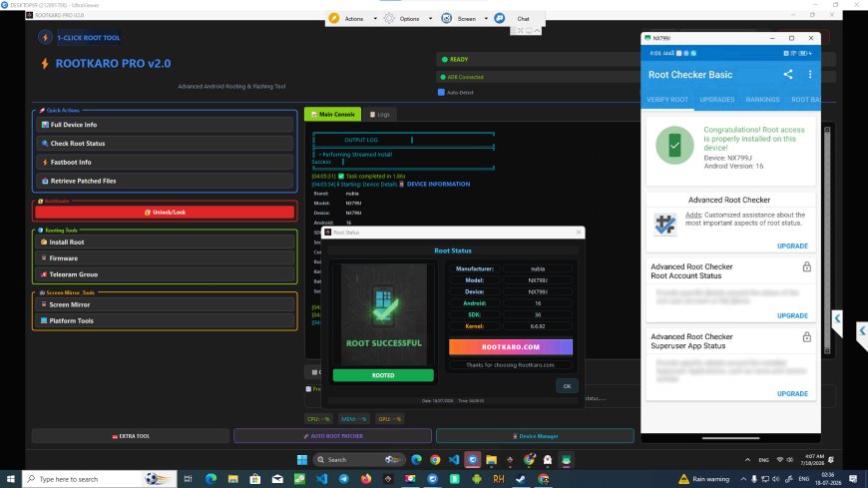Click the green ROOTED button
This screenshot has height=488, width=868.
tap(383, 375)
